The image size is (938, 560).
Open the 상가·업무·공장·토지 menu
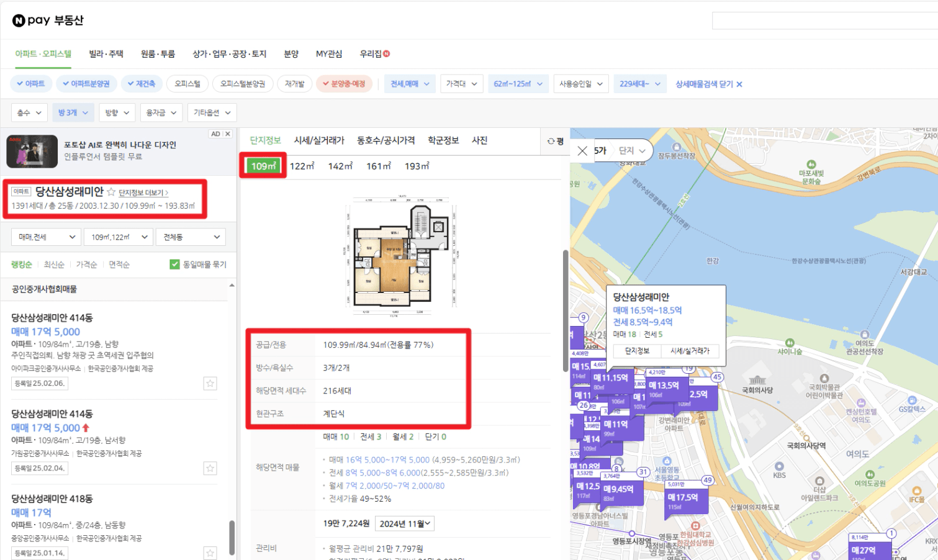pyautogui.click(x=230, y=54)
